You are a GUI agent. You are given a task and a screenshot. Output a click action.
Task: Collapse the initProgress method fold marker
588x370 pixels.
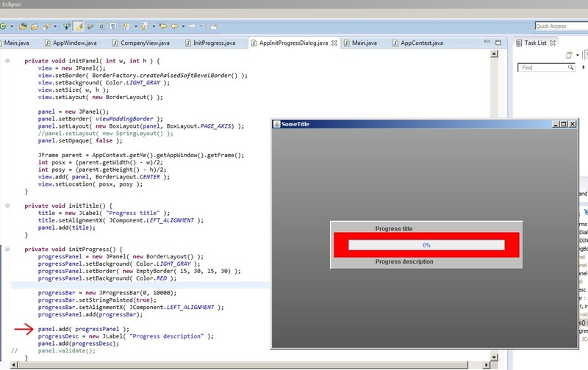7,249
